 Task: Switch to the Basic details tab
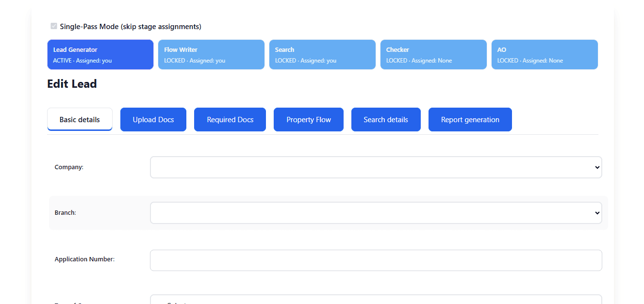click(80, 119)
